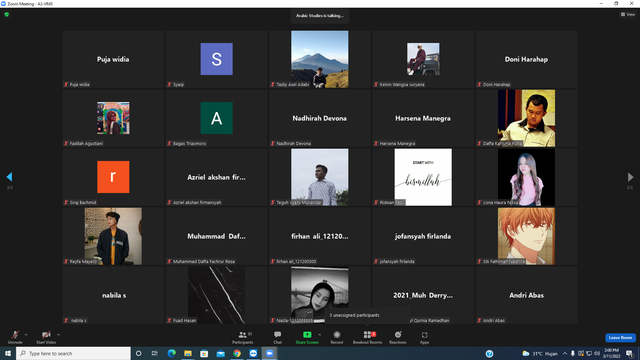Open the Chat panel
Viewport: 640px width, 360px height.
tap(278, 337)
